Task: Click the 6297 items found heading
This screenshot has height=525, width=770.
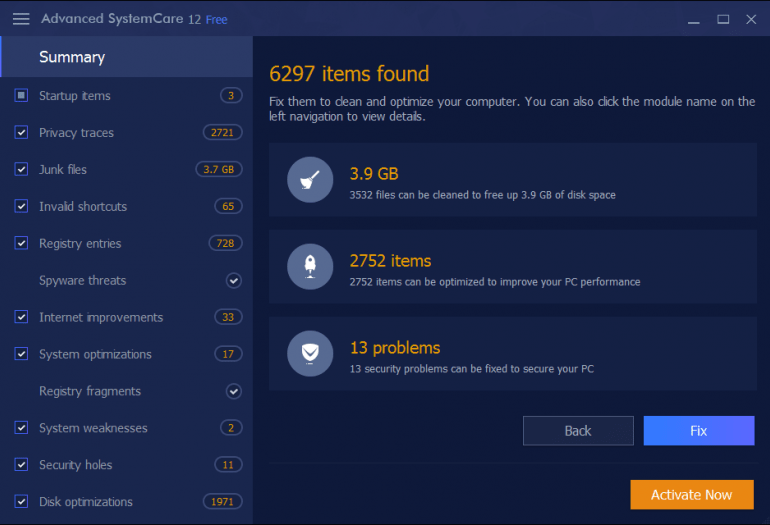Action: click(349, 74)
